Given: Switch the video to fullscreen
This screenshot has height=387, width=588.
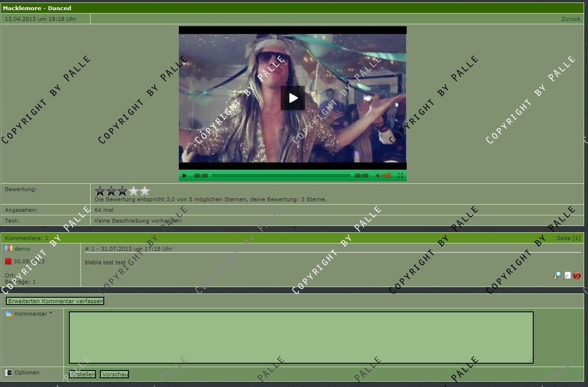Looking at the screenshot, I should pyautogui.click(x=400, y=176).
